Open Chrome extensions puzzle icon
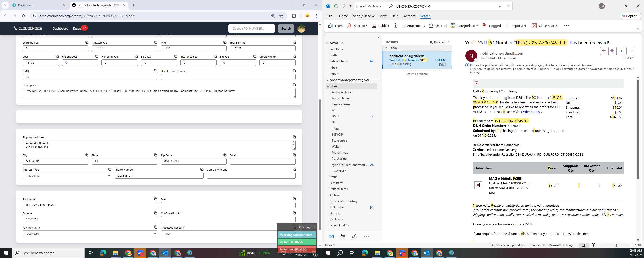 pos(294,16)
